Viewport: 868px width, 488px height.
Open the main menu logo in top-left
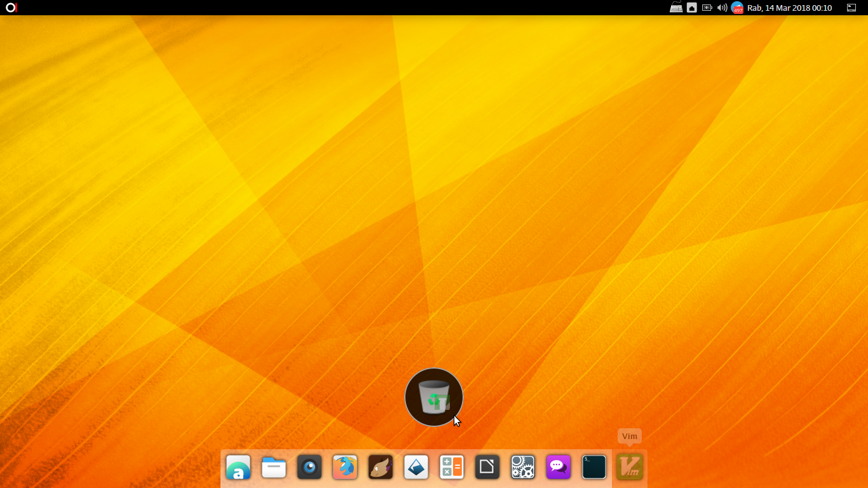coord(11,8)
